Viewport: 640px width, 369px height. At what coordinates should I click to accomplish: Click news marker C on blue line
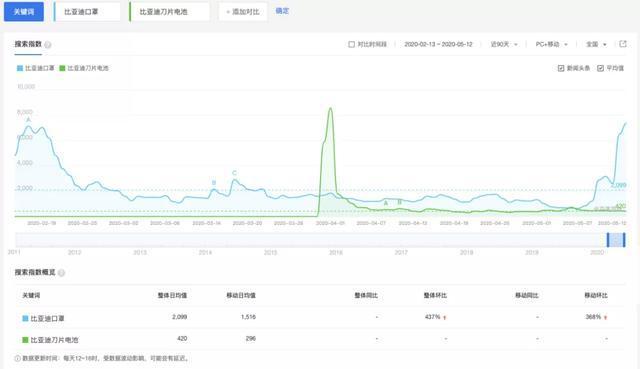[234, 173]
